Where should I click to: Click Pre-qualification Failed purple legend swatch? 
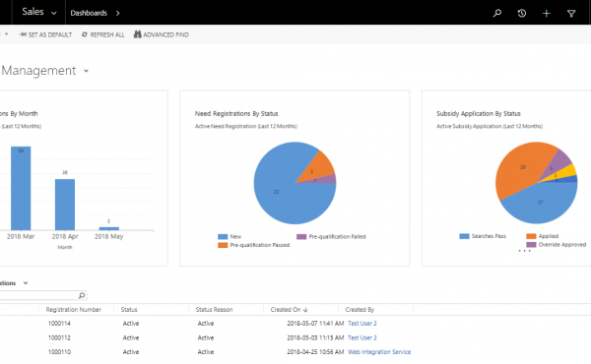coord(301,237)
